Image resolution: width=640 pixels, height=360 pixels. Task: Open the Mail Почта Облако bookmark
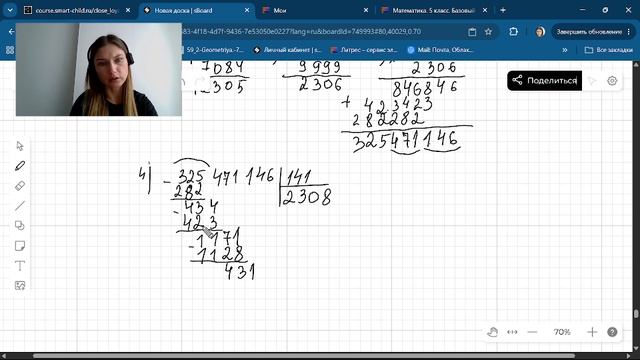click(x=441, y=50)
